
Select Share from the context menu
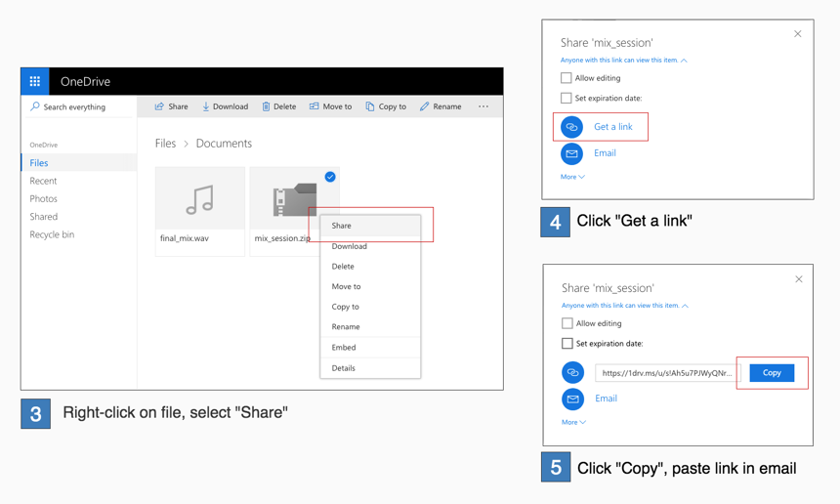click(342, 226)
